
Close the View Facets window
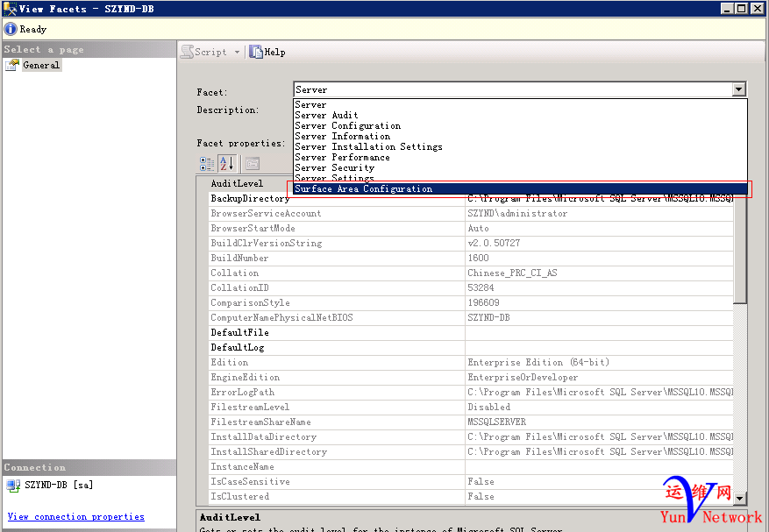[758, 9]
